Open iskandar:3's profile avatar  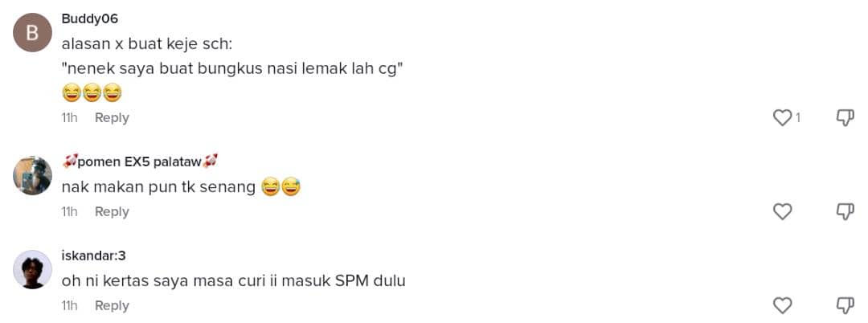(x=32, y=269)
